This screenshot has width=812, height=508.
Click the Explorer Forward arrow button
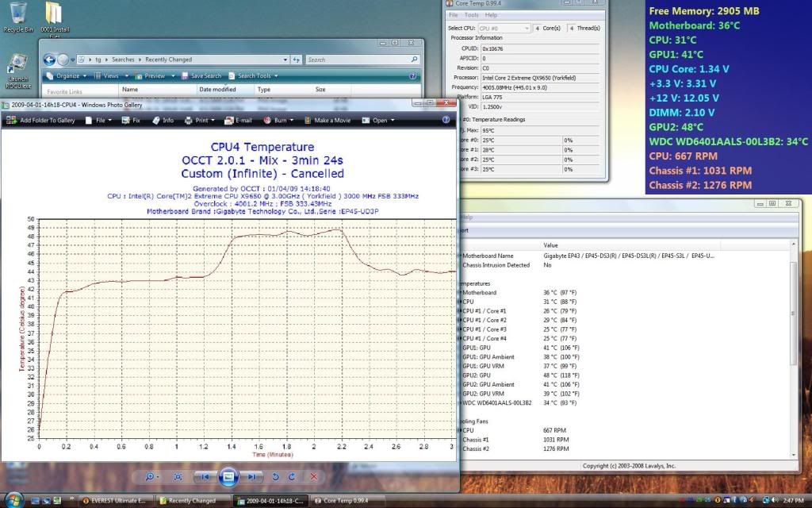click(x=63, y=60)
